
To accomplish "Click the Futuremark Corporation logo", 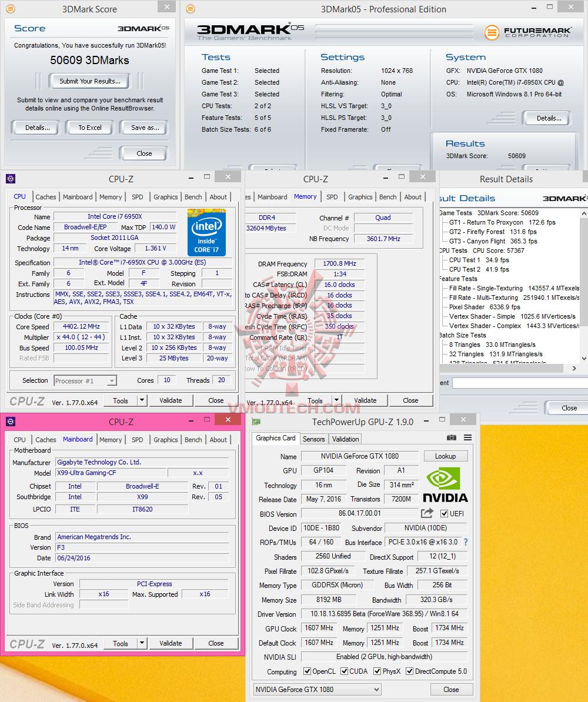I will (x=527, y=32).
